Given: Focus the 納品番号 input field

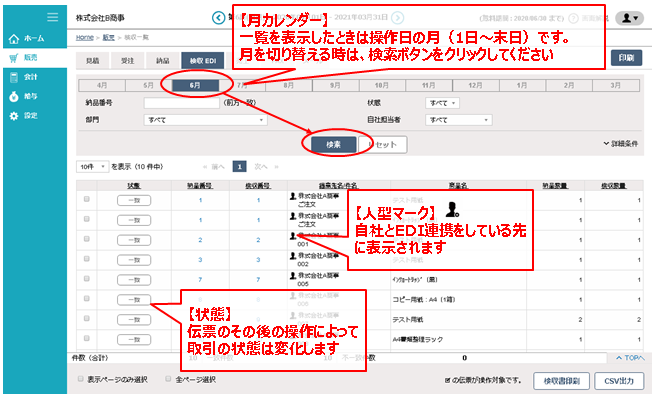Looking at the screenshot, I should coord(182,103).
